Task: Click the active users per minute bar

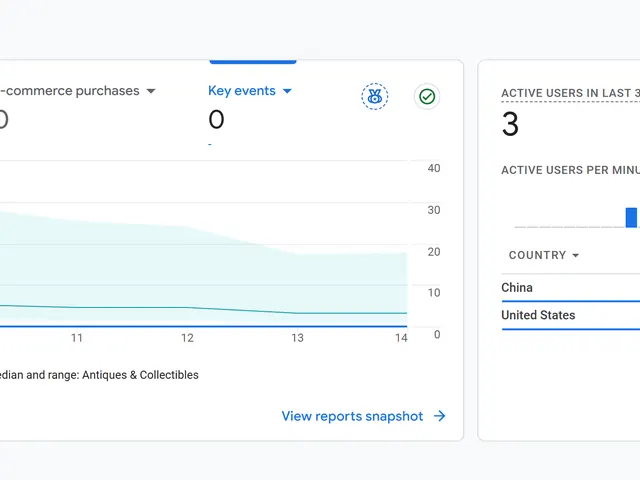Action: coord(631,218)
